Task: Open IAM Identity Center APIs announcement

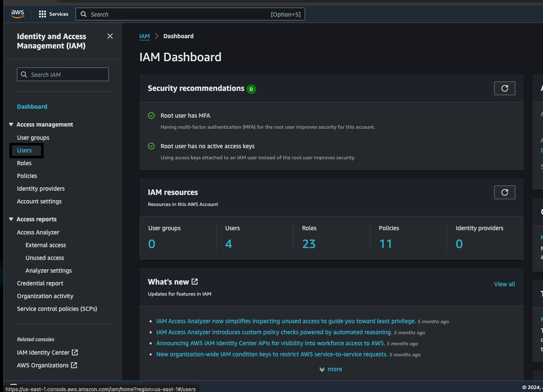Action: (271, 343)
